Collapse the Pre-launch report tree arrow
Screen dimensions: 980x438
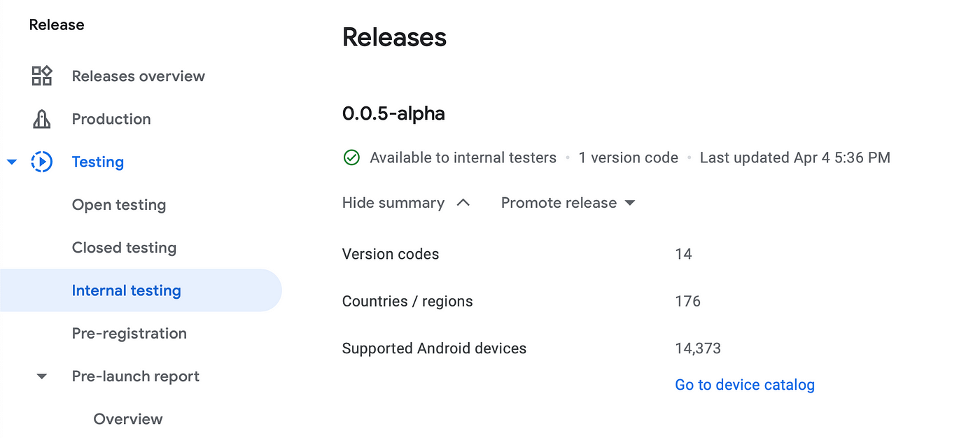pyautogui.click(x=42, y=376)
